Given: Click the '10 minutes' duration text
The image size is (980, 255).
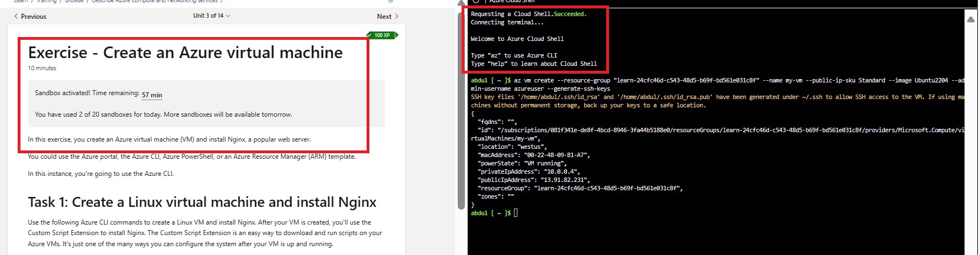Looking at the screenshot, I should [42, 68].
